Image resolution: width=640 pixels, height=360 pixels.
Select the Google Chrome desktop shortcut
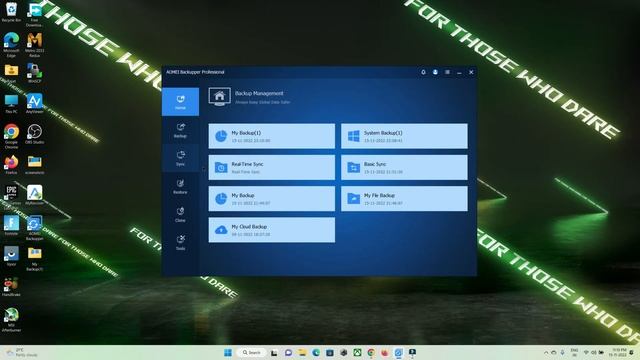[11, 136]
